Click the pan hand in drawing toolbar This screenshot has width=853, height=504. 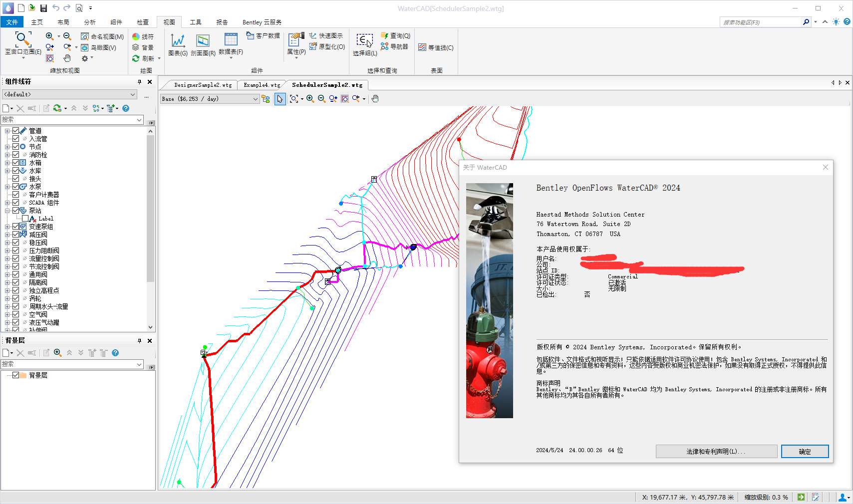tap(375, 99)
